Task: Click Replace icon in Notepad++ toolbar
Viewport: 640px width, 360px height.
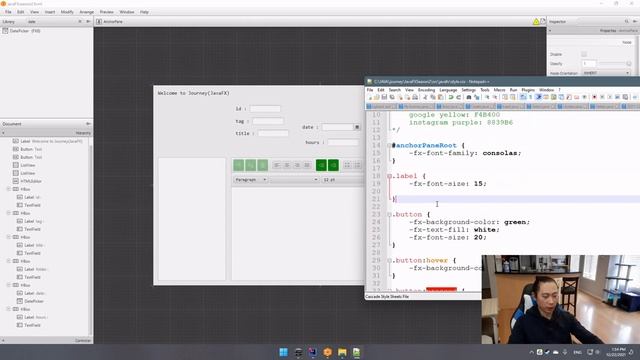Action: point(476,97)
